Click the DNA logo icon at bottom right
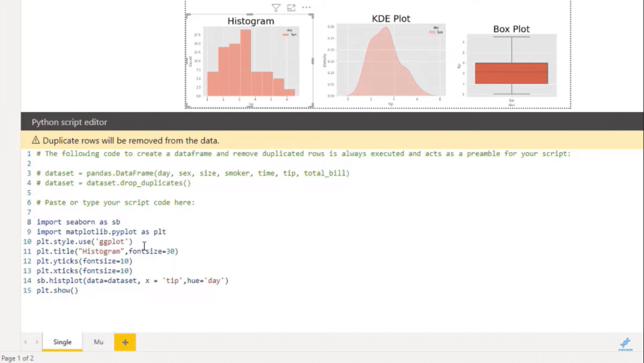The width and height of the screenshot is (644, 363). click(626, 343)
